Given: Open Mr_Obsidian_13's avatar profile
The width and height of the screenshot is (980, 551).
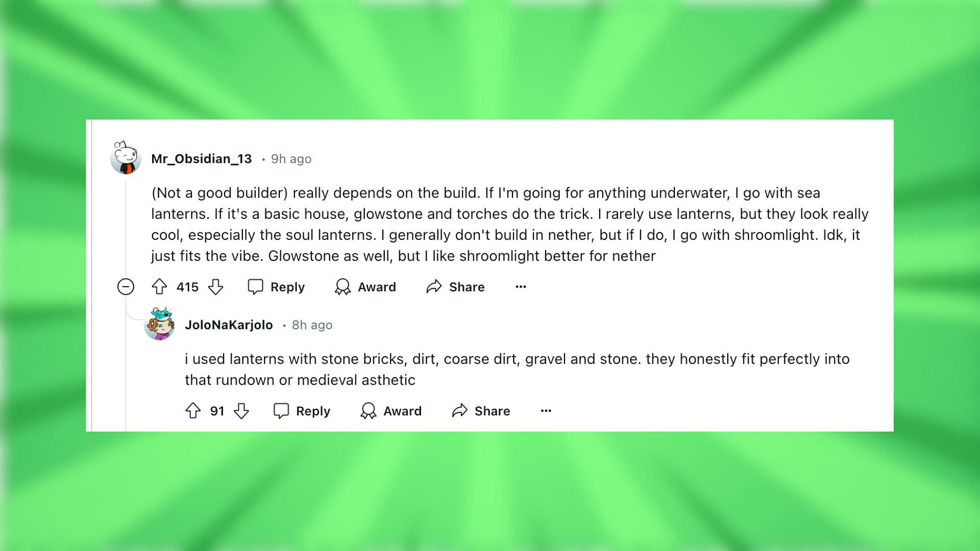Looking at the screenshot, I should pos(126,158).
